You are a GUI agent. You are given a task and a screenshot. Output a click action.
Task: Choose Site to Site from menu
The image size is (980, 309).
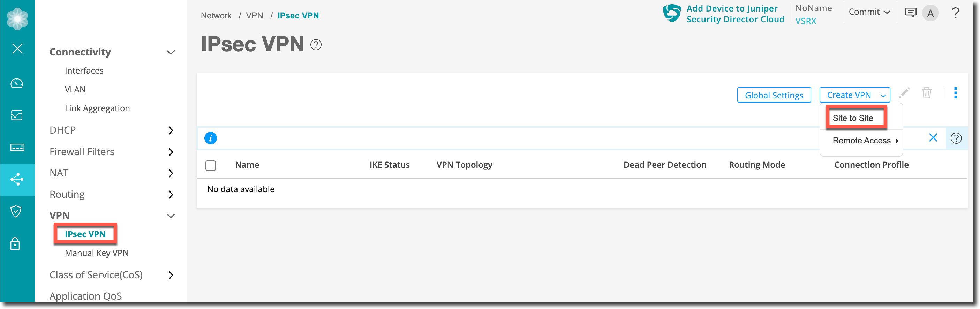coord(853,118)
